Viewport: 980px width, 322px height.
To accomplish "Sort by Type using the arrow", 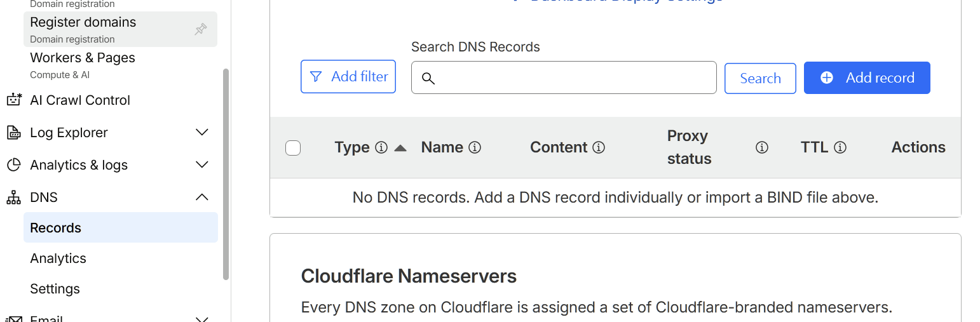I will pyautogui.click(x=400, y=148).
